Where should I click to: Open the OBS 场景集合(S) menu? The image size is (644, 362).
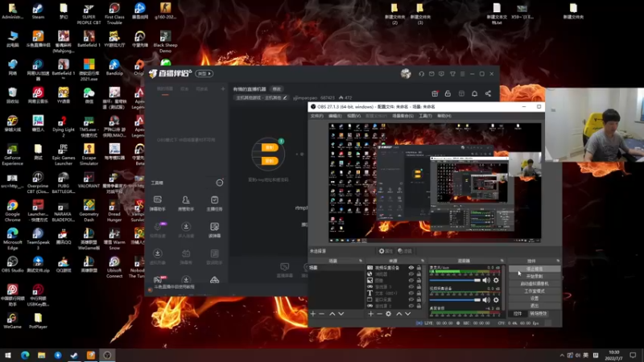pos(403,116)
